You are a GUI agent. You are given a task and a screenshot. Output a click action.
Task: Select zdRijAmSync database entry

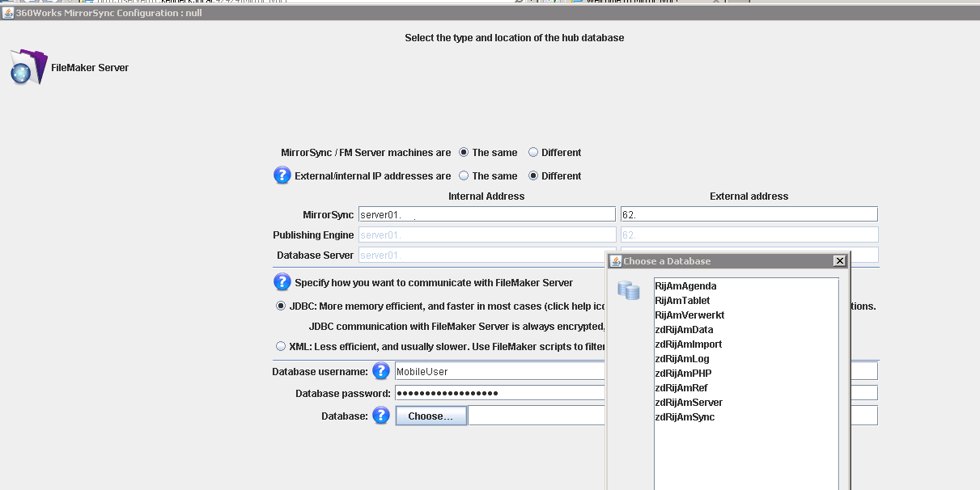coord(684,417)
